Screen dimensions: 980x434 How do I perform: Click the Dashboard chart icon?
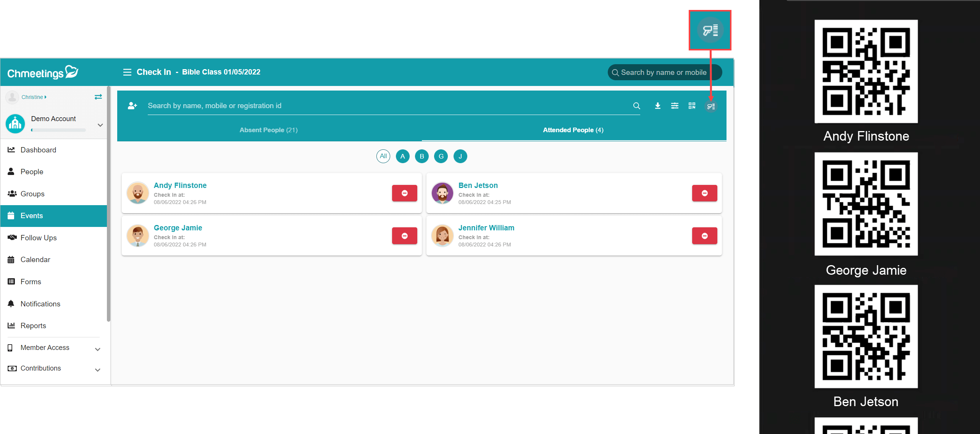tap(11, 150)
